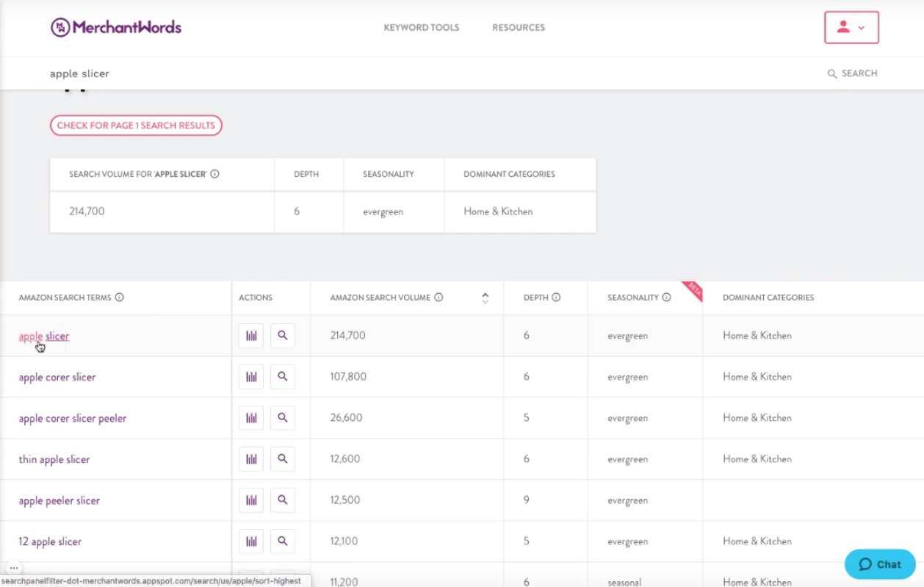Click the 12,100 search volume cell
The image size is (924, 587).
(344, 541)
